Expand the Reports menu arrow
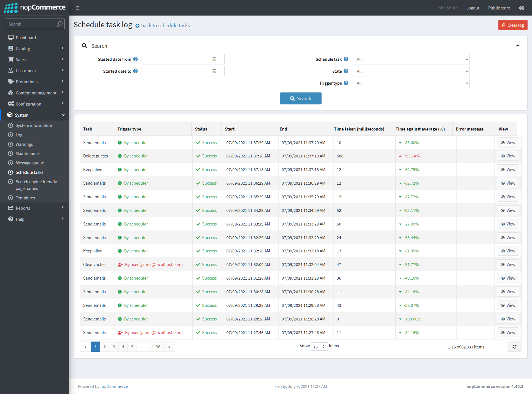 point(63,208)
